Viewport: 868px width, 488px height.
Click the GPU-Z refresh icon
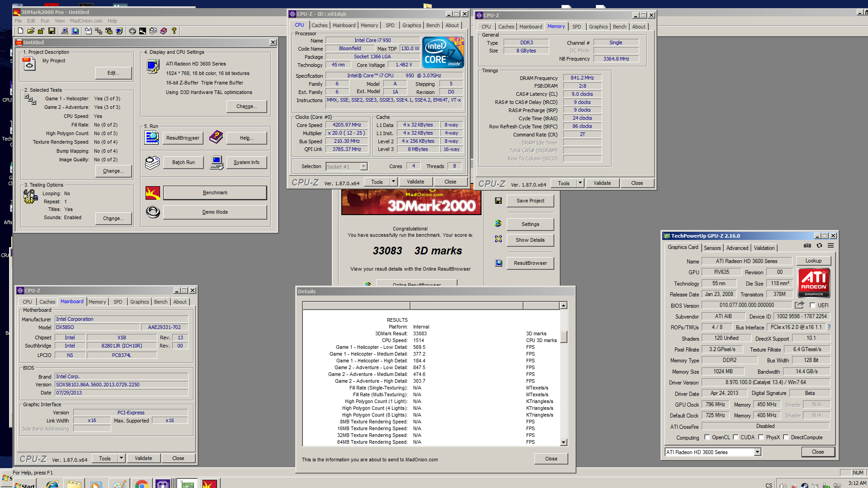(x=819, y=245)
